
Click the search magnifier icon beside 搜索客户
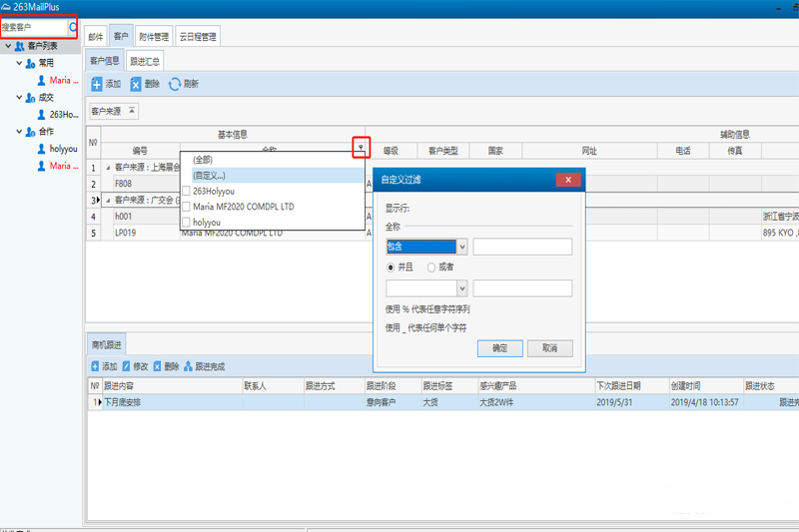(x=73, y=27)
